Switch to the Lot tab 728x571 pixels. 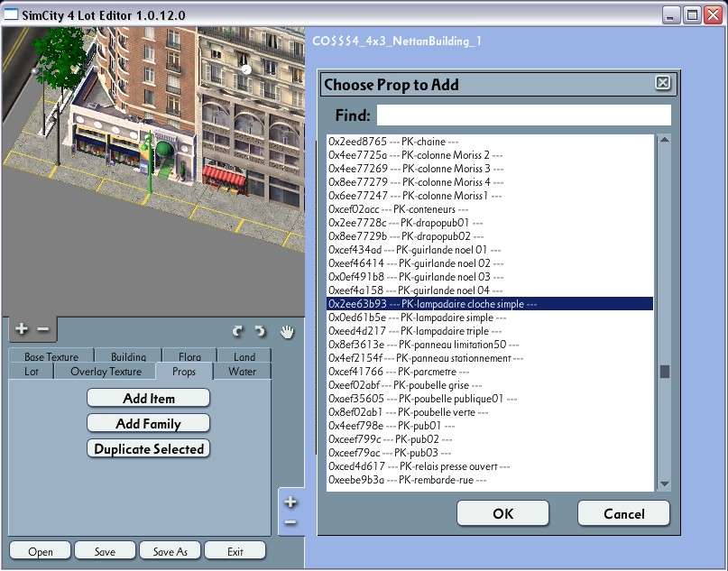tap(31, 372)
